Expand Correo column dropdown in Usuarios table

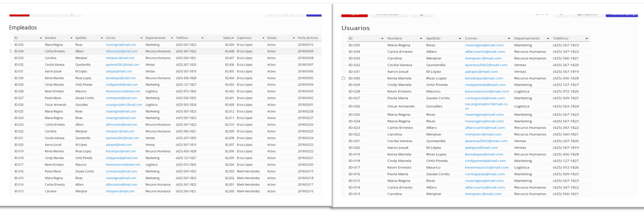pos(509,39)
